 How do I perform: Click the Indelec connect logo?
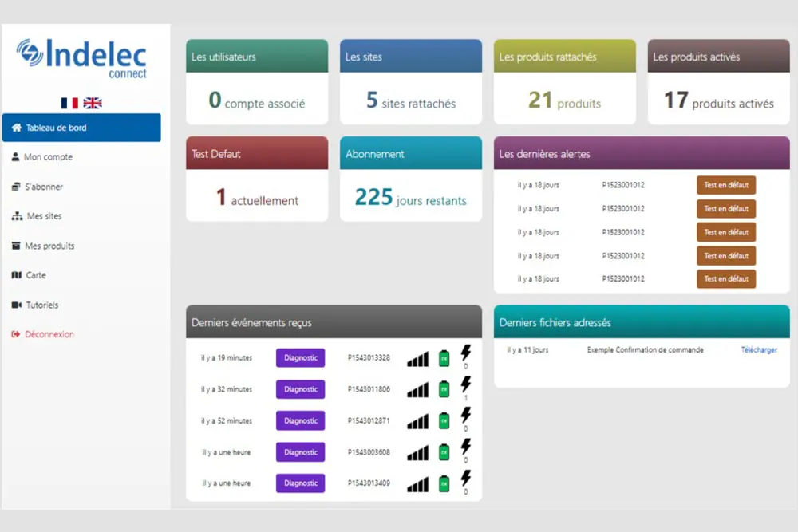81,58
